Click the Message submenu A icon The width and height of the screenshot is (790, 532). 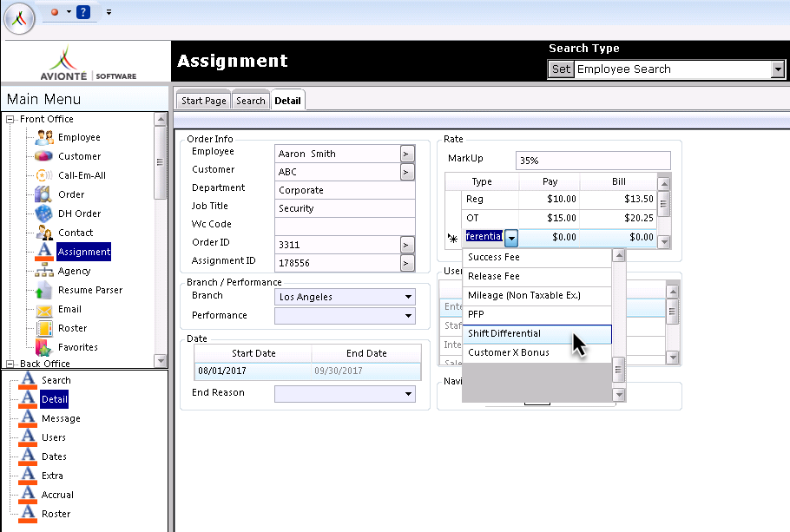(28, 418)
